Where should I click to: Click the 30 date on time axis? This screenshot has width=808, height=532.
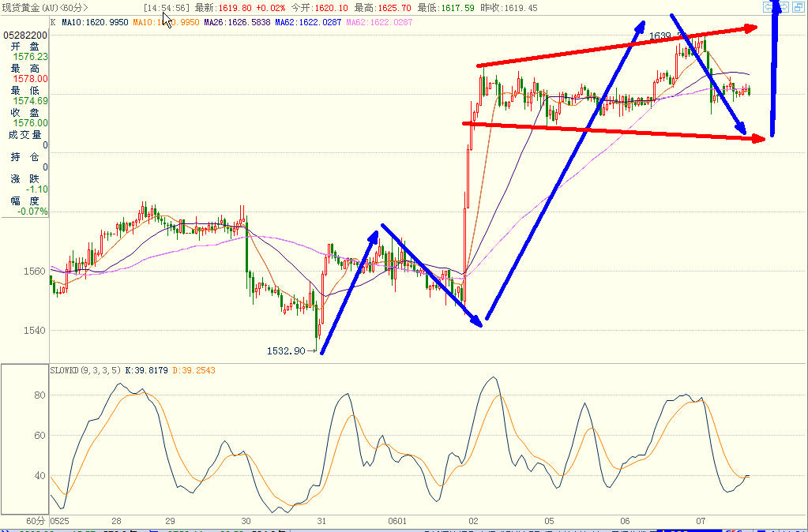pos(246,521)
